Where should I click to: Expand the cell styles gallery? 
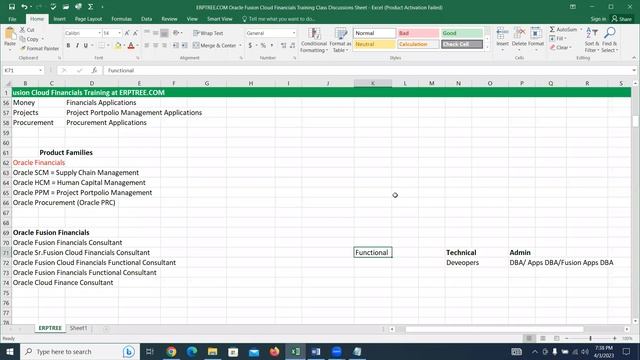point(487,47)
